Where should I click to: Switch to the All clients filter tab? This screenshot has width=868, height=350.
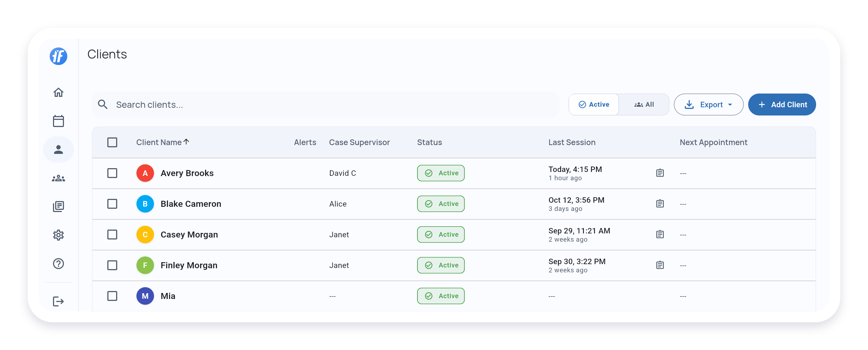[x=644, y=105]
